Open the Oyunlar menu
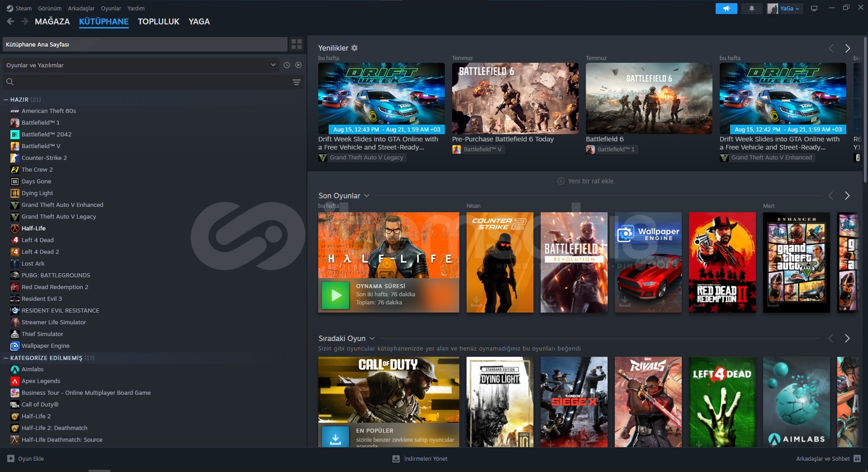This screenshot has height=472, width=868. [x=111, y=8]
